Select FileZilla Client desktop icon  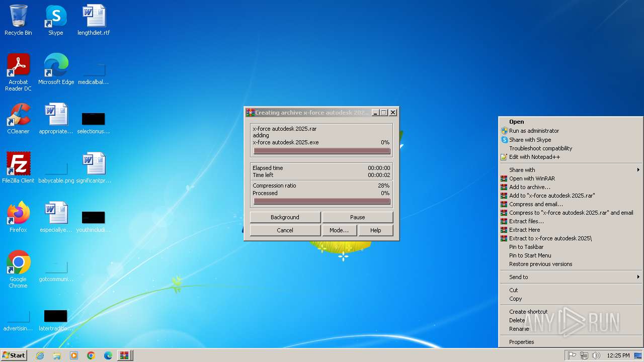pyautogui.click(x=18, y=168)
